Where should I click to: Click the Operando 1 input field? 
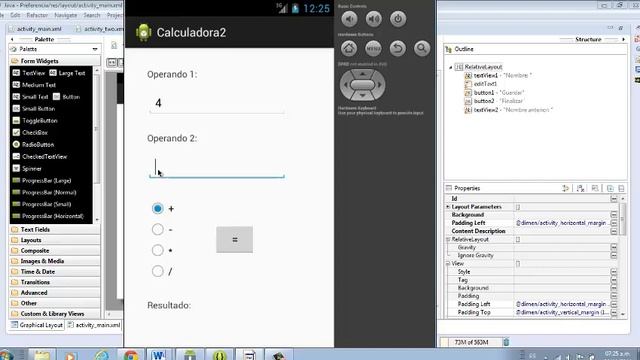(217, 104)
